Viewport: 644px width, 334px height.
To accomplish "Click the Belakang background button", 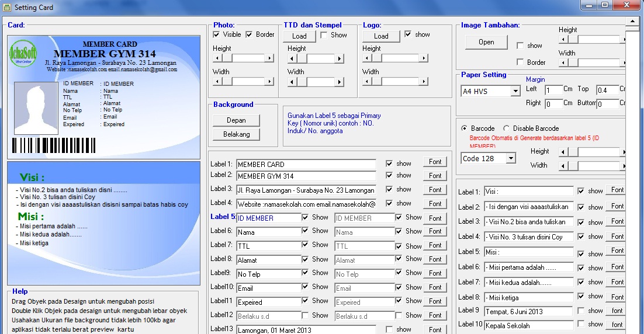I will 236,134.
